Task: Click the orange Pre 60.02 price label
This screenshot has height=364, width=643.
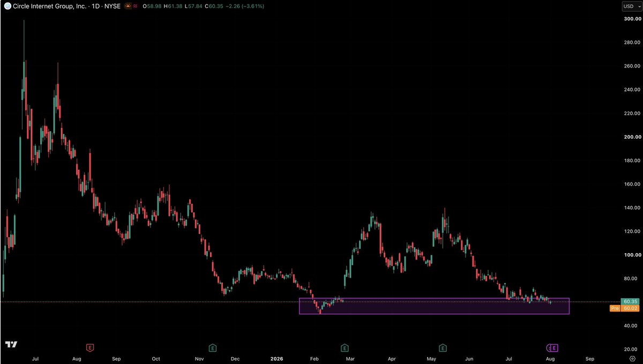Action: (623, 308)
